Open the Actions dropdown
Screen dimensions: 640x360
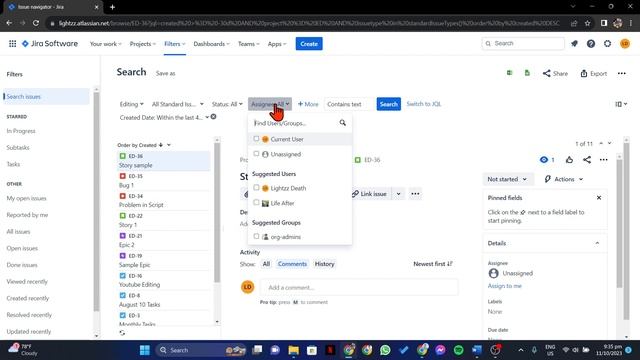[564, 179]
